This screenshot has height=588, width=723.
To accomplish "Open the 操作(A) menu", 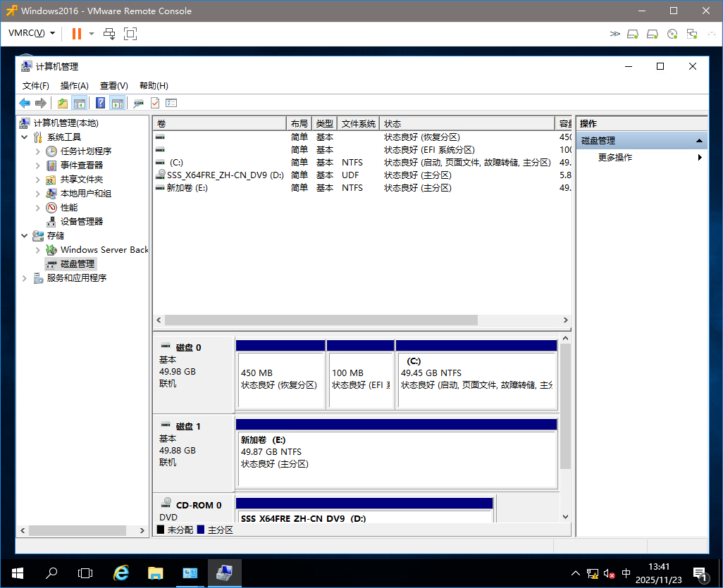I will pos(74,86).
